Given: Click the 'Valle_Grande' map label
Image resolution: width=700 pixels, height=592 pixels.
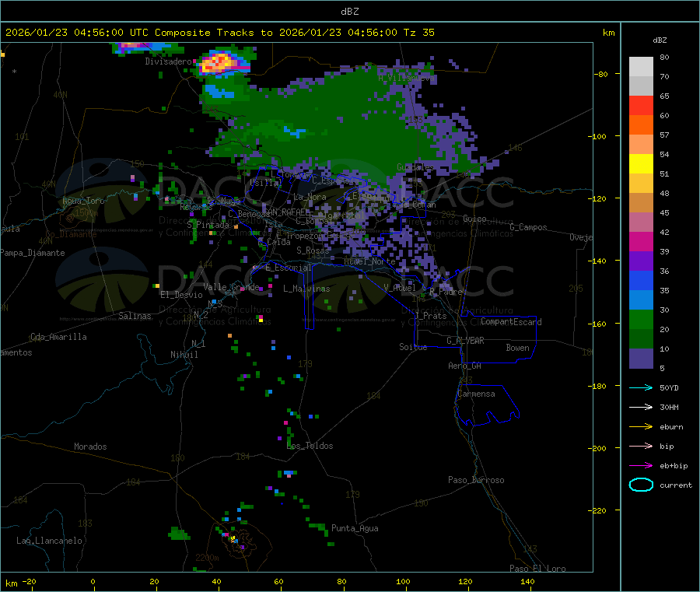Looking at the screenshot, I should pos(231,287).
